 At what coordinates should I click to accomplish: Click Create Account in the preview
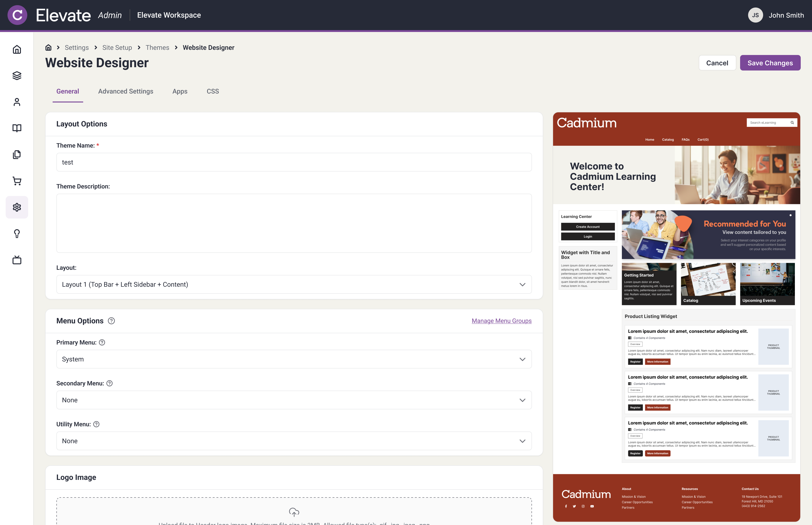pos(588,227)
